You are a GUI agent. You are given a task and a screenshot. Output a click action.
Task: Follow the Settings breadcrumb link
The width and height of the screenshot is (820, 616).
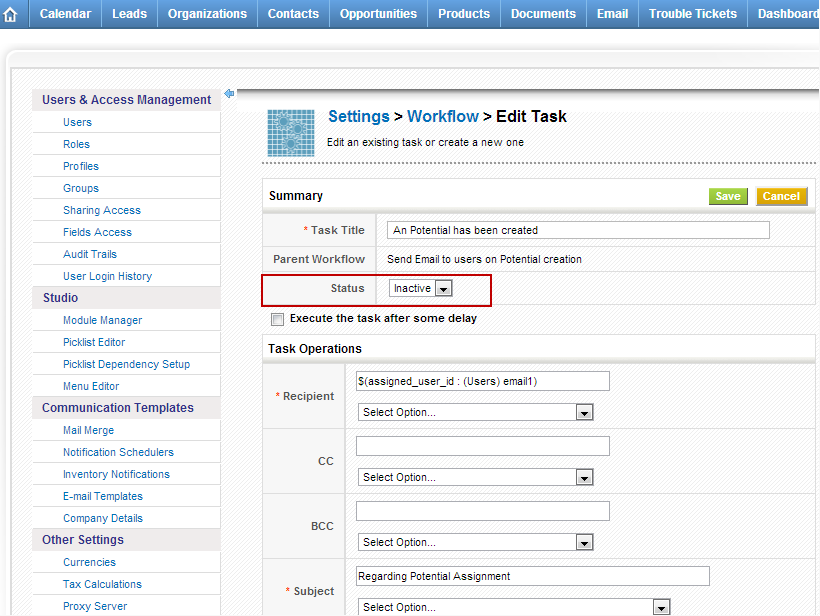[359, 117]
